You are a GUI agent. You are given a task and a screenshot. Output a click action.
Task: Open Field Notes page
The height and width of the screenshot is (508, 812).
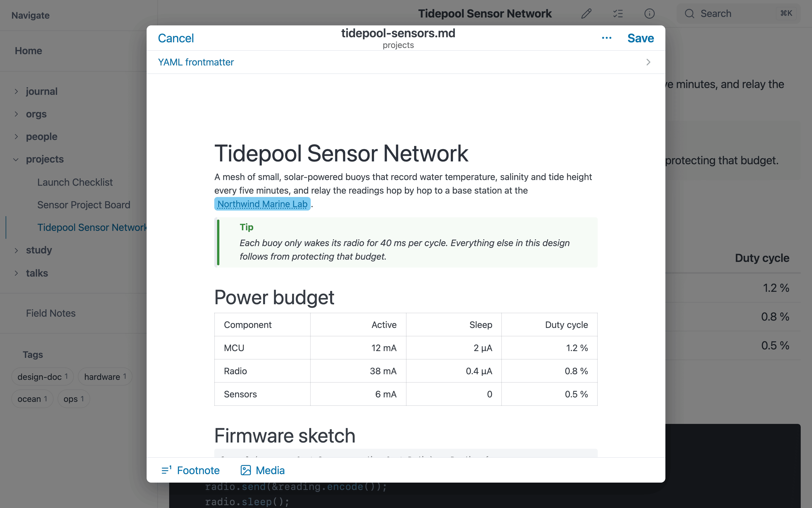(x=51, y=313)
